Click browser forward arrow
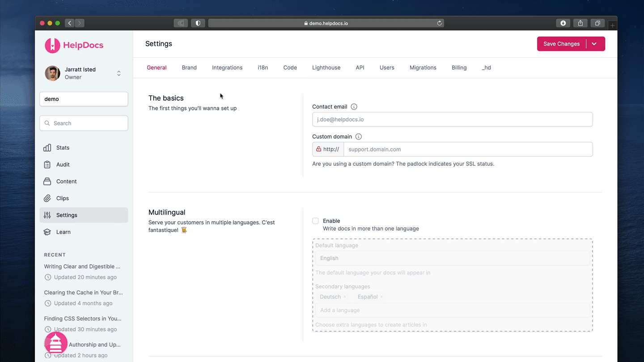 [x=80, y=23]
